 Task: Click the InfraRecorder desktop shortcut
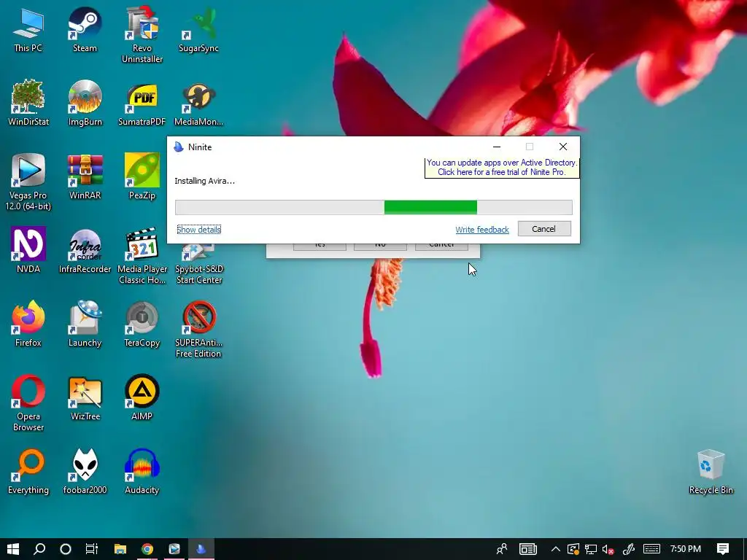85,251
